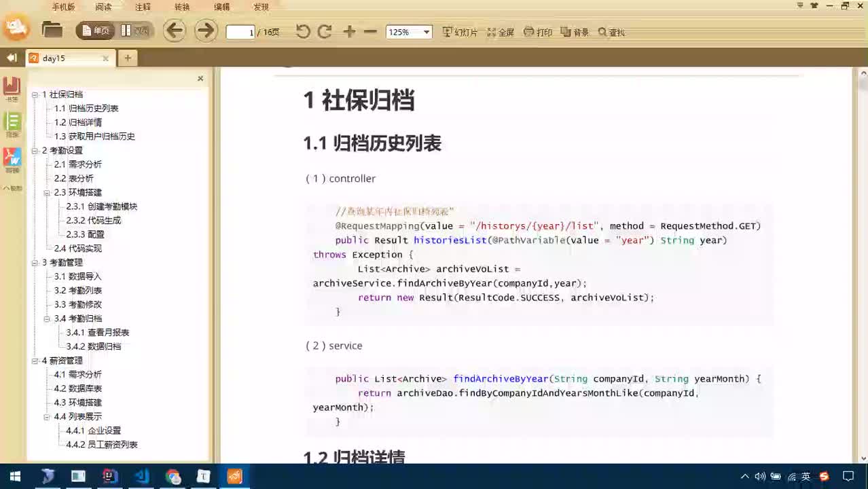Open the find tool (查找)
The image size is (868, 489).
pos(611,32)
